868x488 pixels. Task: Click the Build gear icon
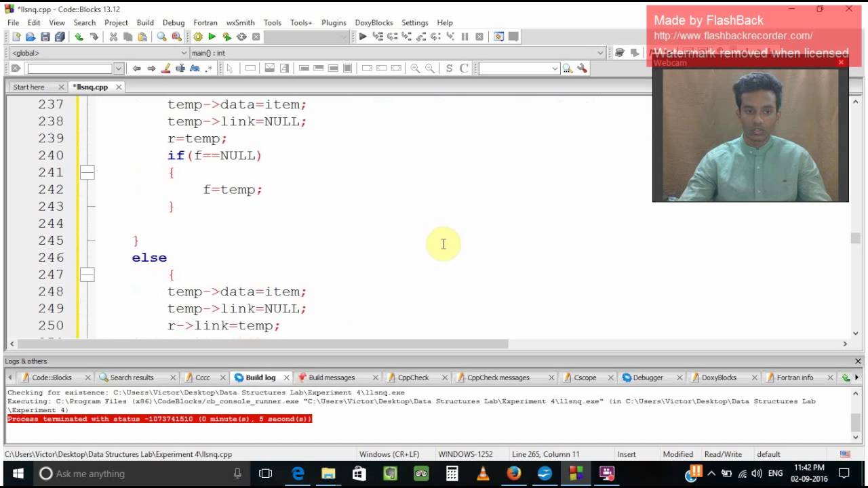(198, 37)
